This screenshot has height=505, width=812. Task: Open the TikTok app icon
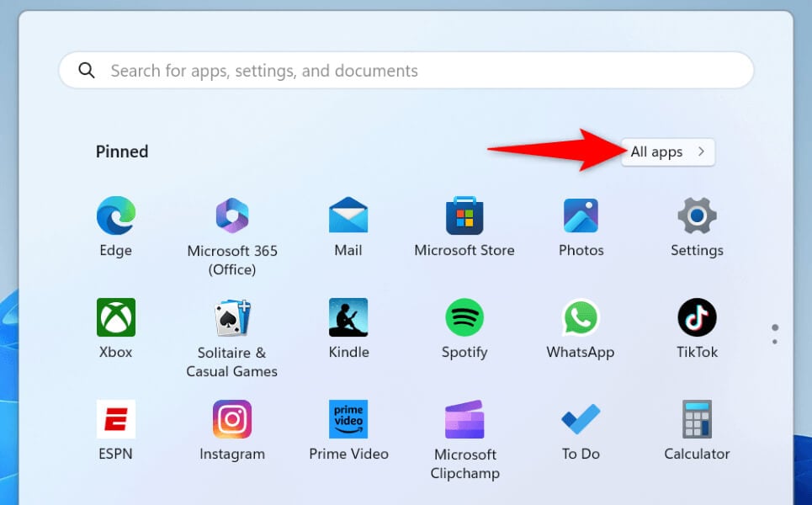tap(697, 317)
